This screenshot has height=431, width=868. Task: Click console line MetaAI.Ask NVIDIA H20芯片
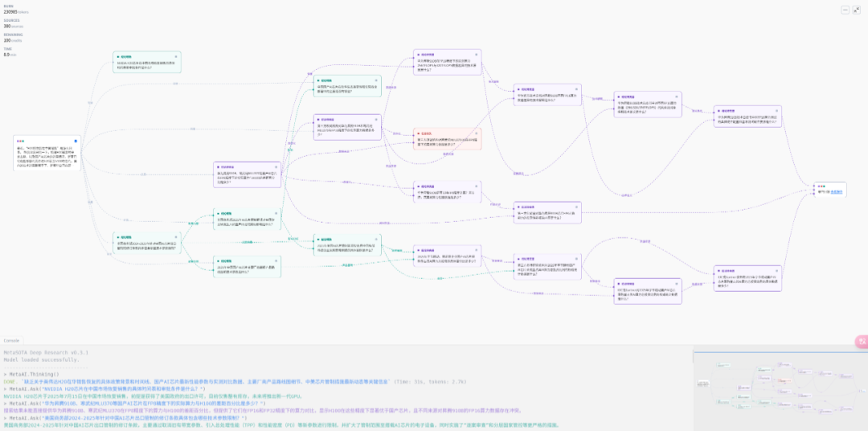pyautogui.click(x=104, y=389)
